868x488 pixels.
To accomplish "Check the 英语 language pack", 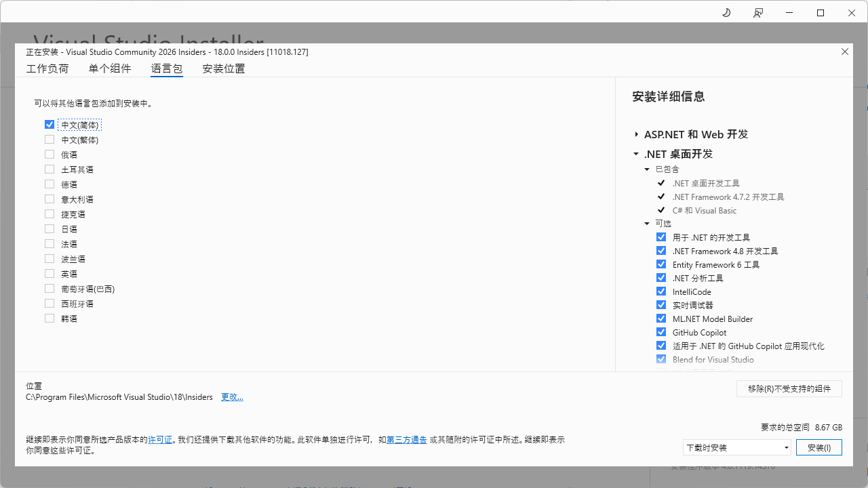I will [x=50, y=274].
